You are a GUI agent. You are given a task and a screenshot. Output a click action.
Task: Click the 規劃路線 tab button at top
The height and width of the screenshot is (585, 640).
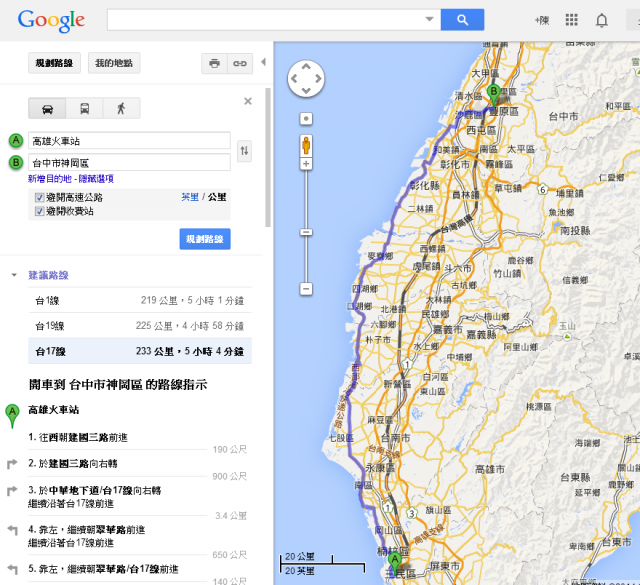pos(54,63)
